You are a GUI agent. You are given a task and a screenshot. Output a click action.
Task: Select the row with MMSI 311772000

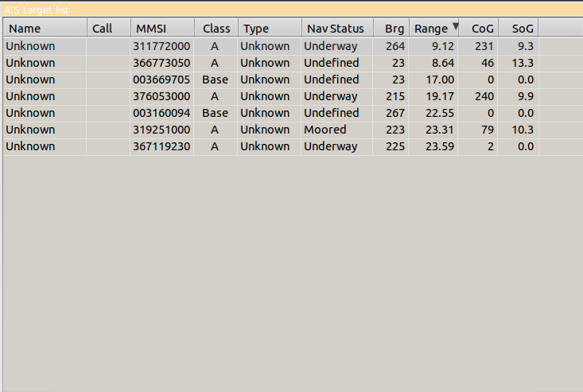161,46
